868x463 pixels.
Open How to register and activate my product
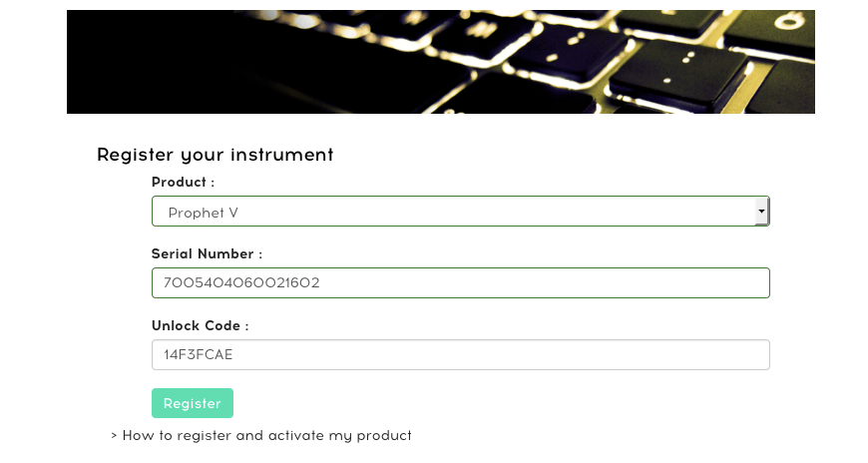[266, 436]
